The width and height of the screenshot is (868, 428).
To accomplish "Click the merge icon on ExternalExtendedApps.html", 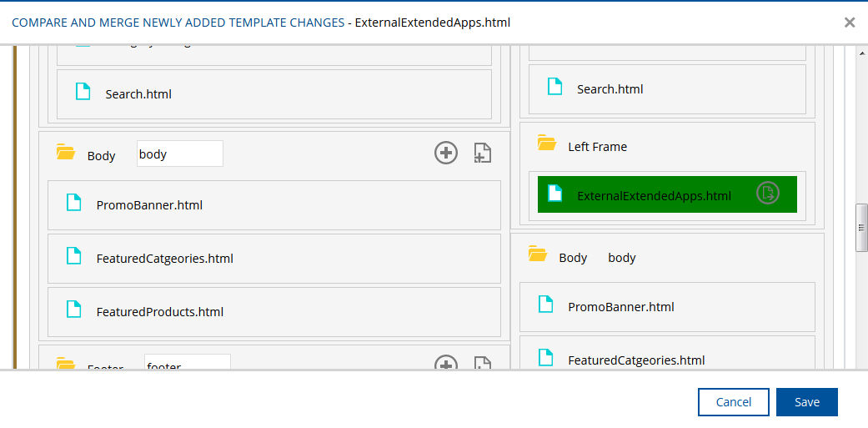I will pyautogui.click(x=767, y=194).
